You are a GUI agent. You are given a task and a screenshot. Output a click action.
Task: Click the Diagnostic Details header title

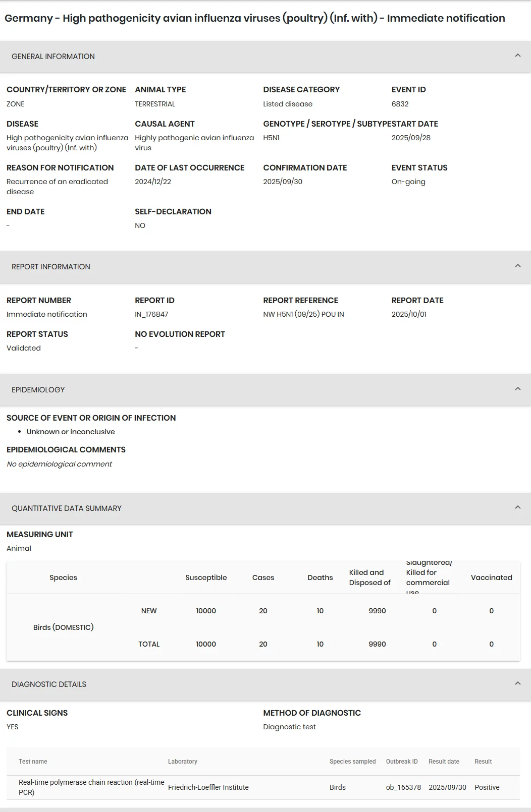click(49, 684)
